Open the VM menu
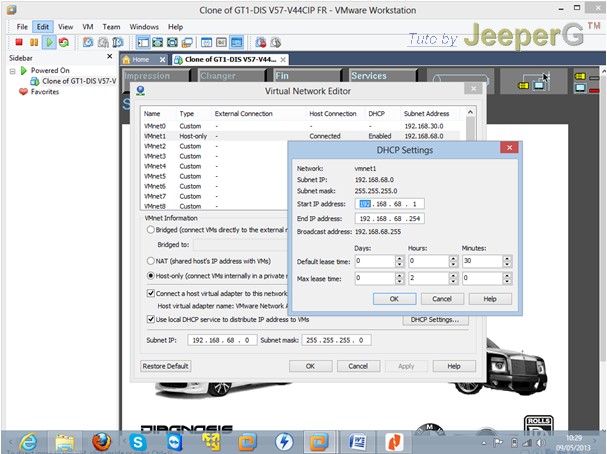This screenshot has width=607, height=454. [88, 27]
